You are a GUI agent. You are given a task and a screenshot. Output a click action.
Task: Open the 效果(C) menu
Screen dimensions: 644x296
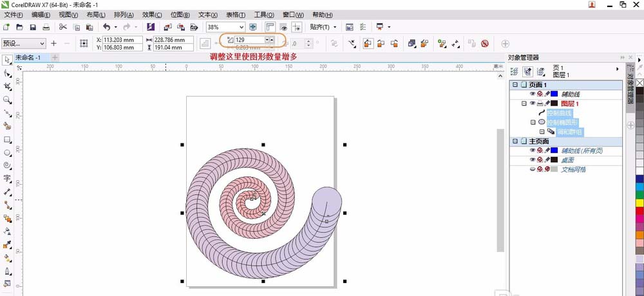coord(152,14)
